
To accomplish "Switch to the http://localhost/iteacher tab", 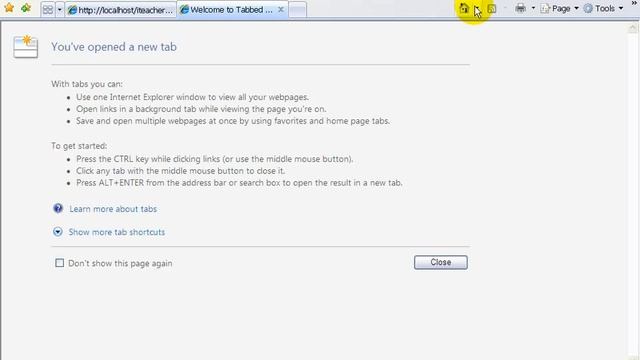I will pos(120,10).
